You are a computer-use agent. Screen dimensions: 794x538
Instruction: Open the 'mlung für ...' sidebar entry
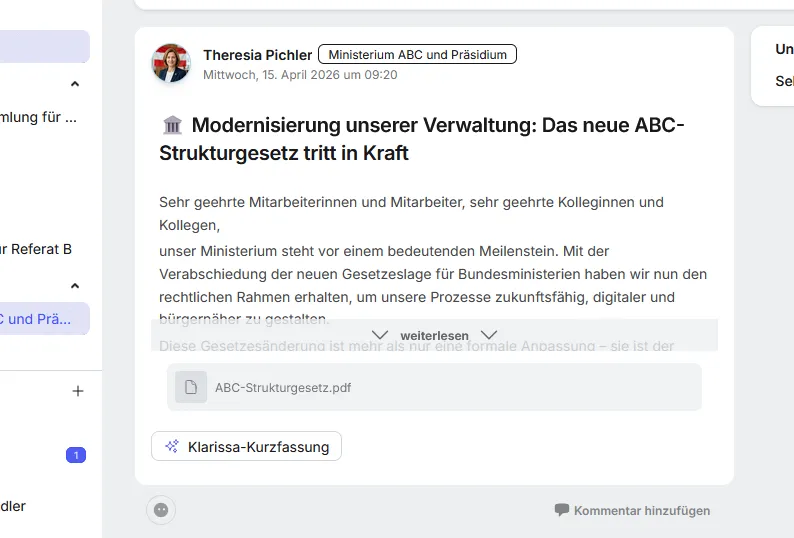38,118
